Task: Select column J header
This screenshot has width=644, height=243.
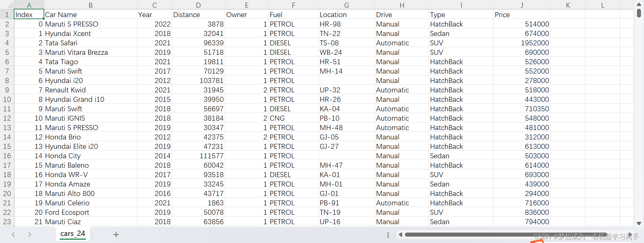Action: pos(522,5)
